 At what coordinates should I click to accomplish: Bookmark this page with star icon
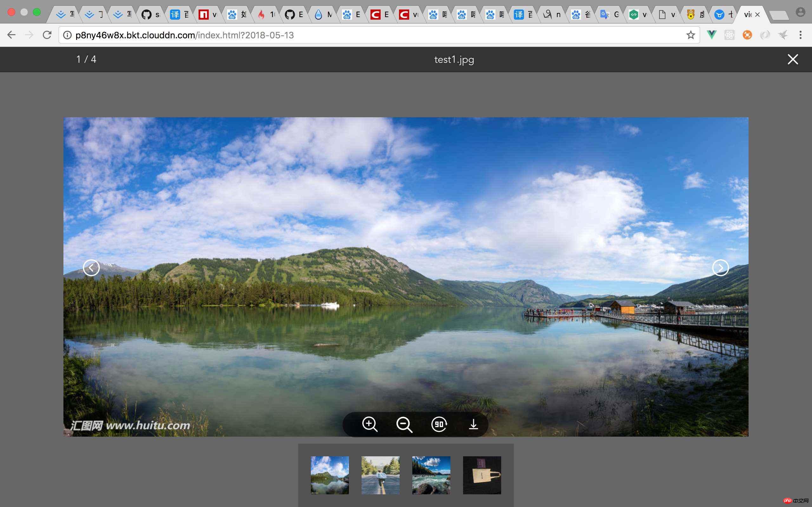tap(690, 35)
